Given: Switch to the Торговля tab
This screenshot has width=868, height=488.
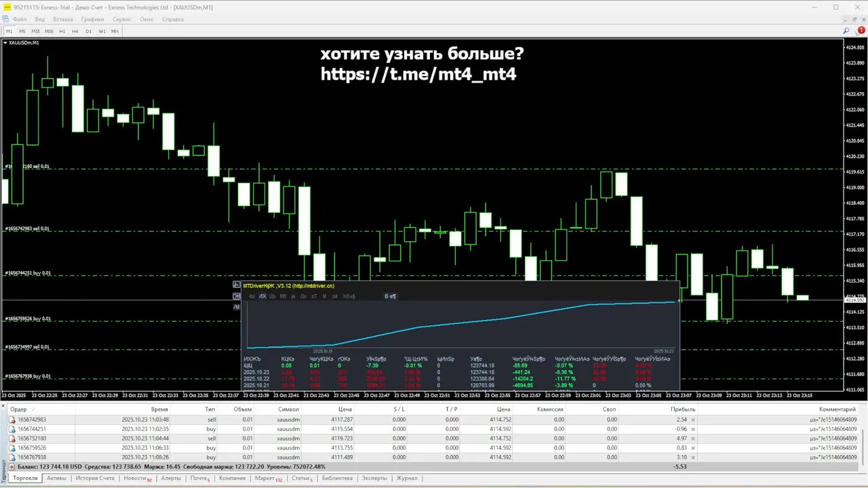Looking at the screenshot, I should coord(25,479).
